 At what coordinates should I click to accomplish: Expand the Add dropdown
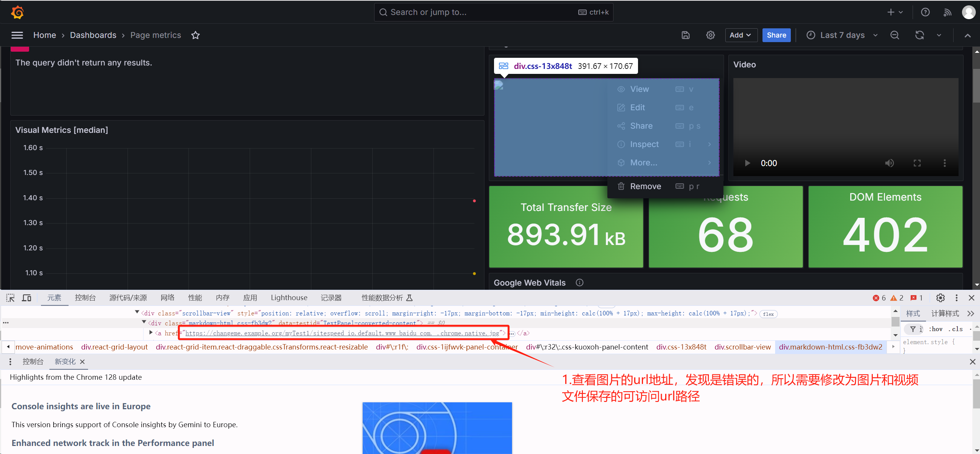(x=740, y=35)
